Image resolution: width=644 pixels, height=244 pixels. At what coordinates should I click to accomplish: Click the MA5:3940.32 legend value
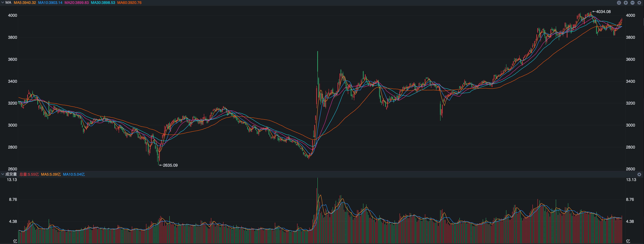(25, 3)
